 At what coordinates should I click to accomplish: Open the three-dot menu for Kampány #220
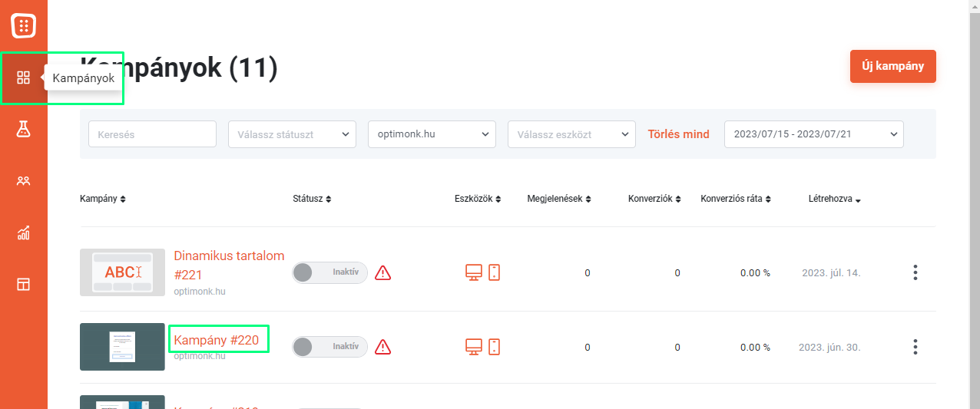(x=915, y=347)
